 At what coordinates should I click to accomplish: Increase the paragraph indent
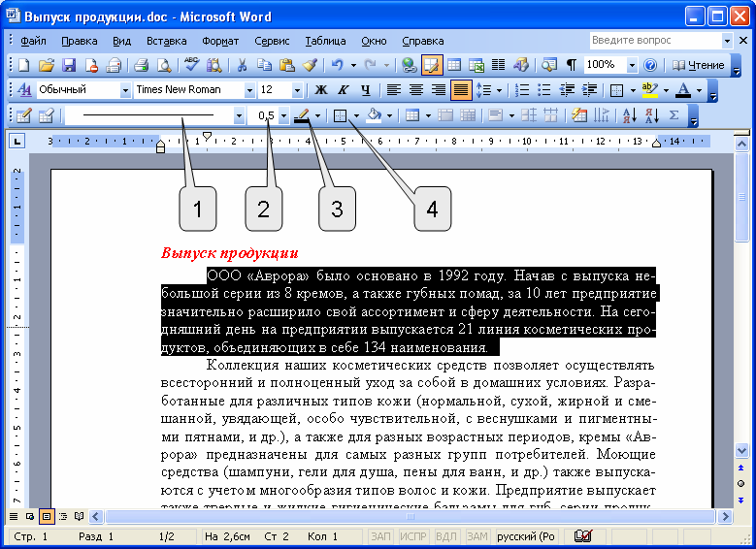point(589,89)
